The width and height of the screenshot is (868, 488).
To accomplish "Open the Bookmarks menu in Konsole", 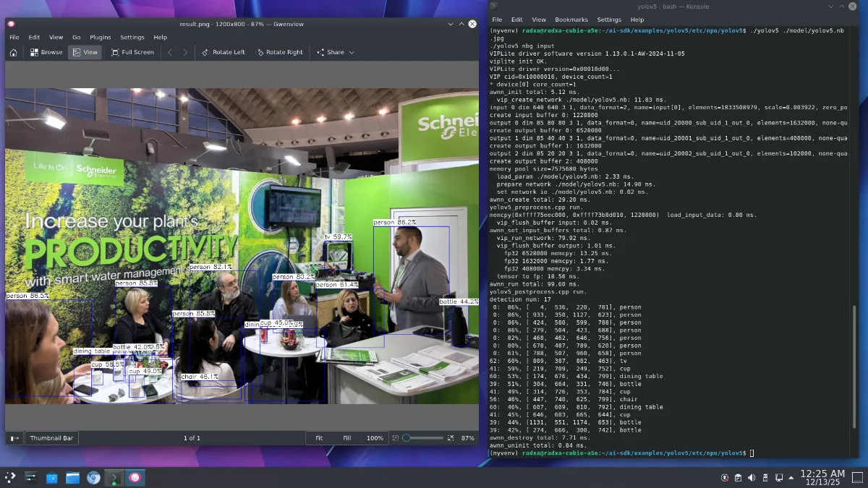I will click(571, 20).
